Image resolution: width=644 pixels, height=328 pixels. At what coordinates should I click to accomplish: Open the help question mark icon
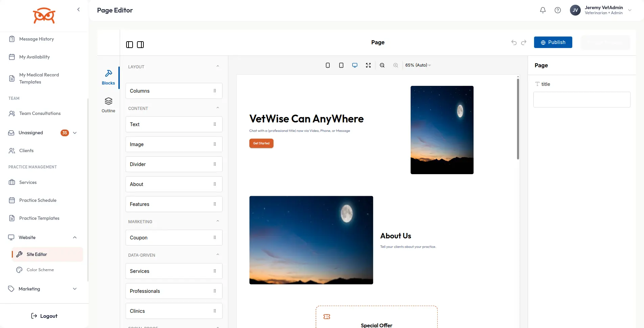[558, 10]
